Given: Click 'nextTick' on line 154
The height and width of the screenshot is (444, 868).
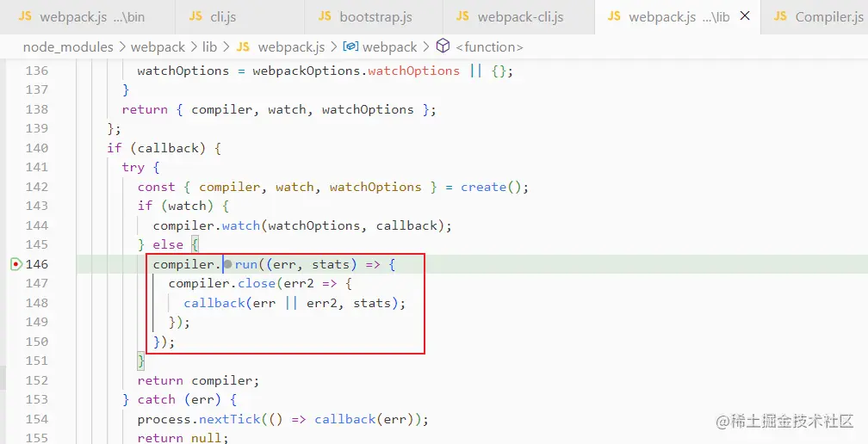Looking at the screenshot, I should [230, 419].
